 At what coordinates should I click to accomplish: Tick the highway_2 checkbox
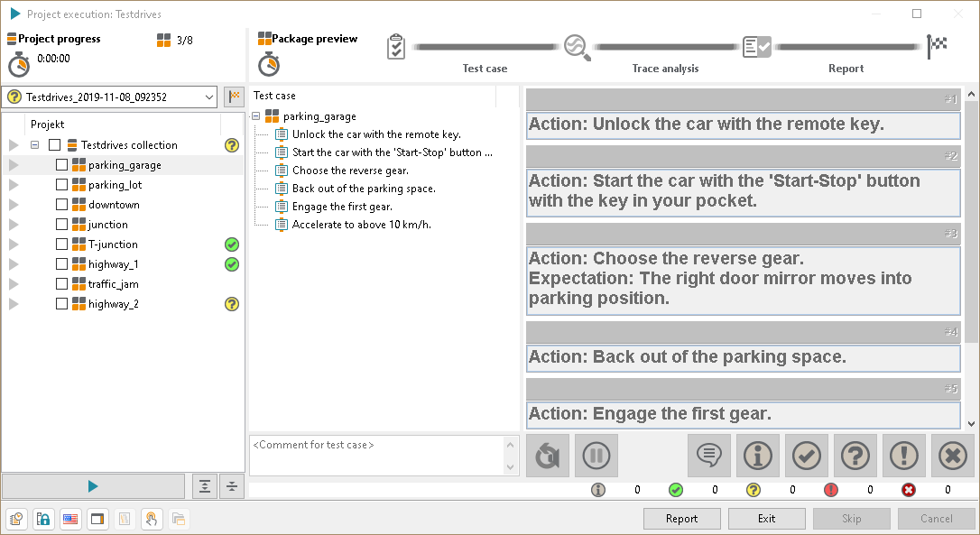pos(62,304)
